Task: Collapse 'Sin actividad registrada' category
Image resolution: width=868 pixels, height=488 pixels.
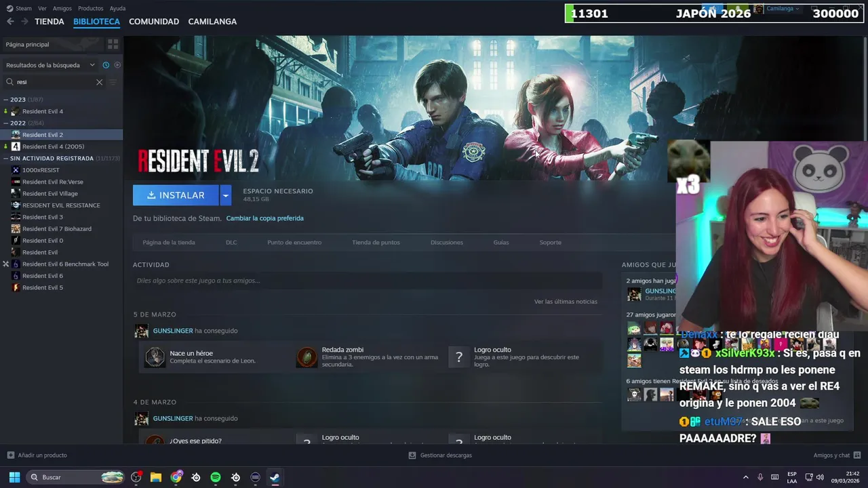Action: pyautogui.click(x=6, y=158)
